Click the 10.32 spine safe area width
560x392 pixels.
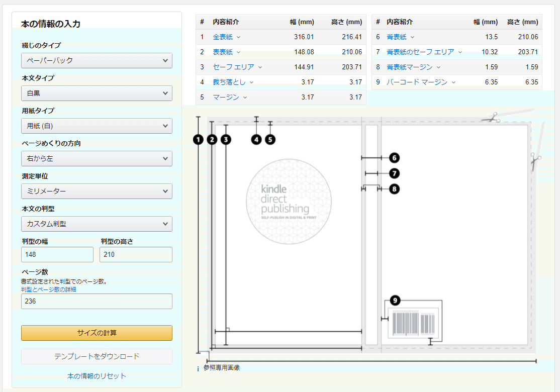click(490, 52)
